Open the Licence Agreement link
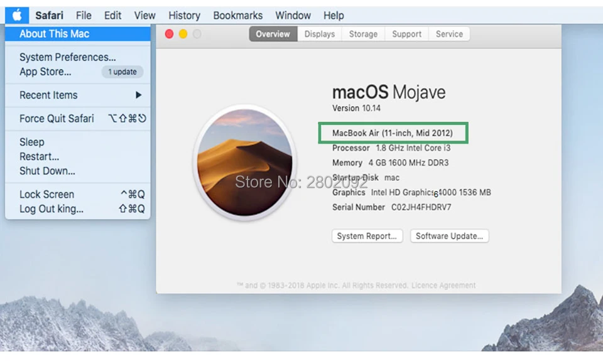This screenshot has height=364, width=603. 443,285
